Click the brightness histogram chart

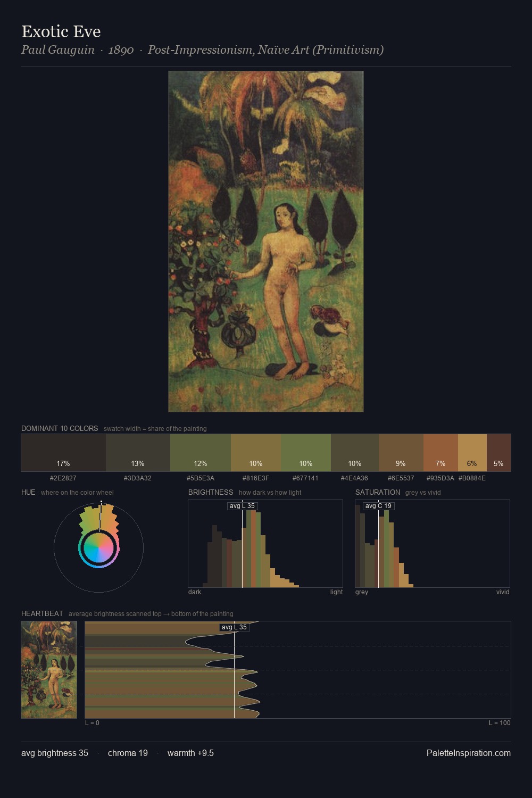[x=265, y=544]
